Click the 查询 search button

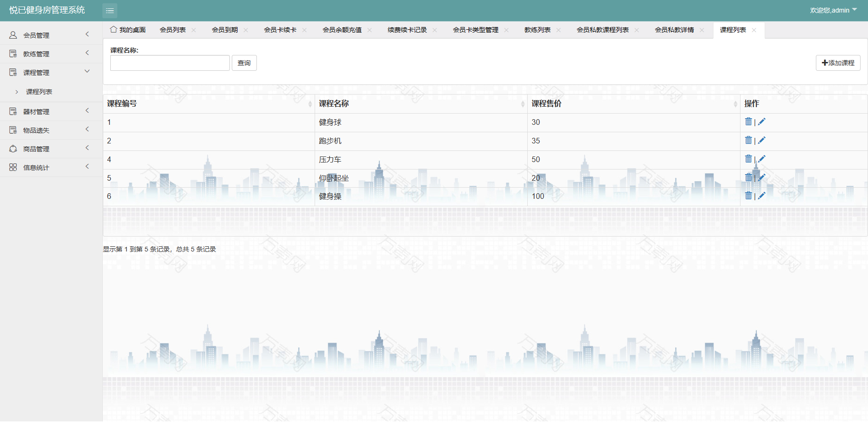point(244,63)
